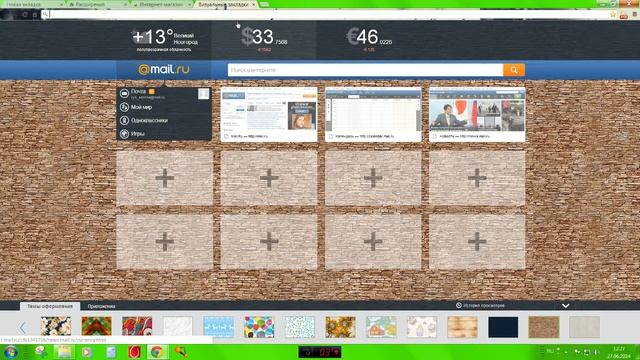Select the little houses theme swatch

pyautogui.click(x=381, y=327)
